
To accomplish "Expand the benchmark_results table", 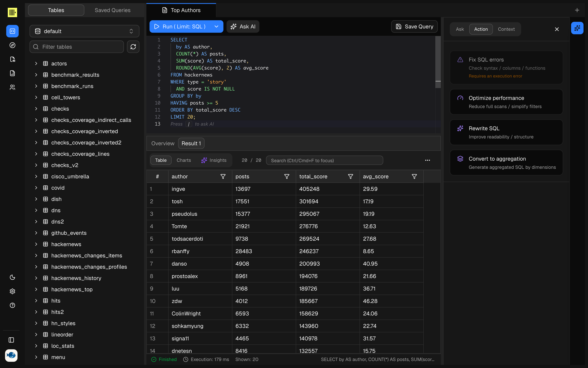I will 36,75.
